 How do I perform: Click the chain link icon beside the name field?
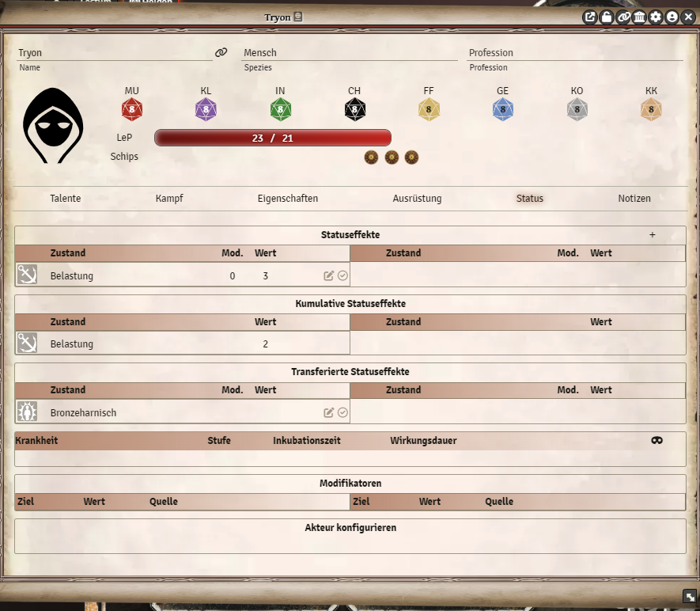221,51
